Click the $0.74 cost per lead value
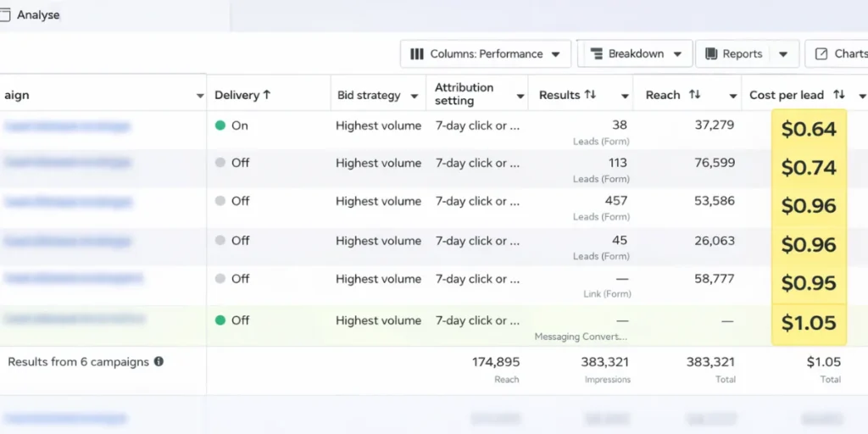The height and width of the screenshot is (434, 868). point(809,167)
